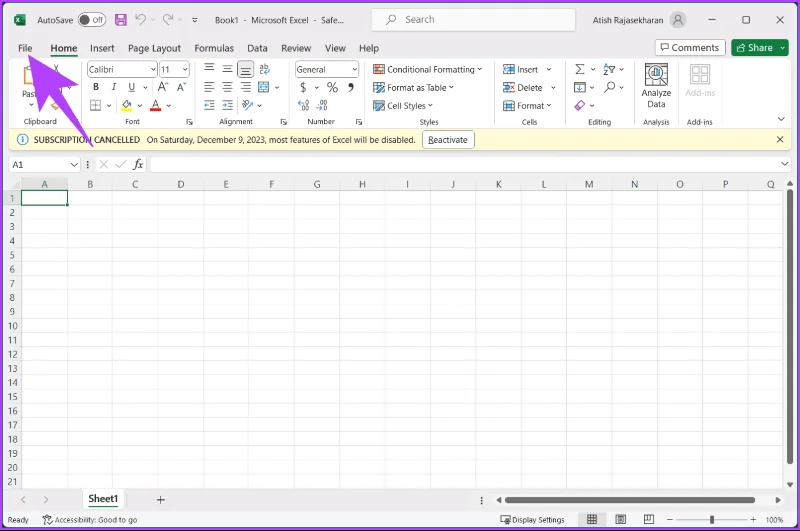Switch to Page Layout tab
Screen dimensions: 800x531
[154, 48]
